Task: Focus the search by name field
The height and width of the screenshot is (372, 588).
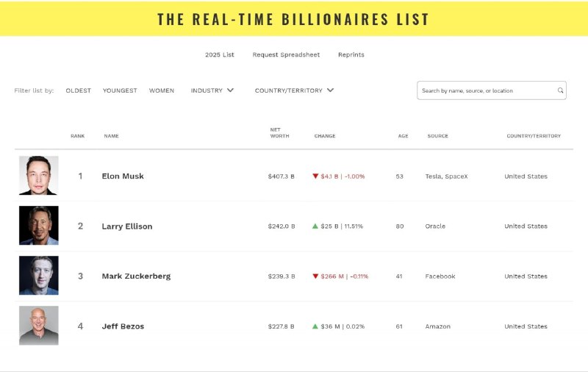Action: click(x=492, y=90)
